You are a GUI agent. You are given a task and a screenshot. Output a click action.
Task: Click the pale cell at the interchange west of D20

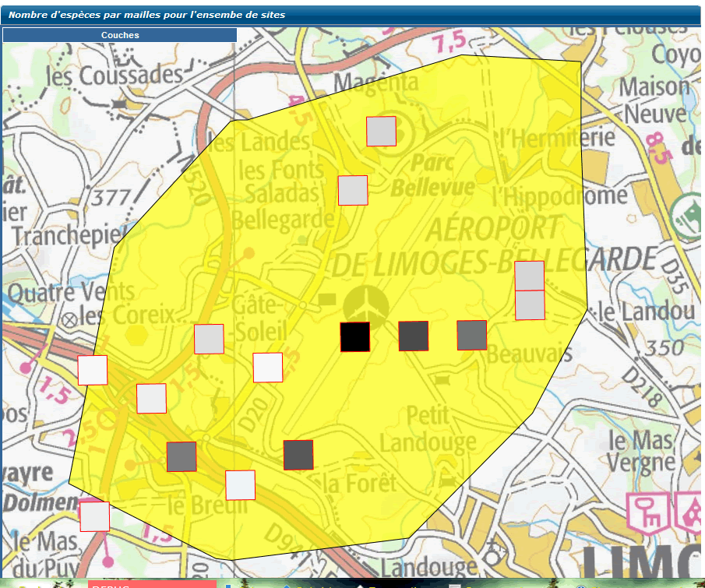click(152, 398)
